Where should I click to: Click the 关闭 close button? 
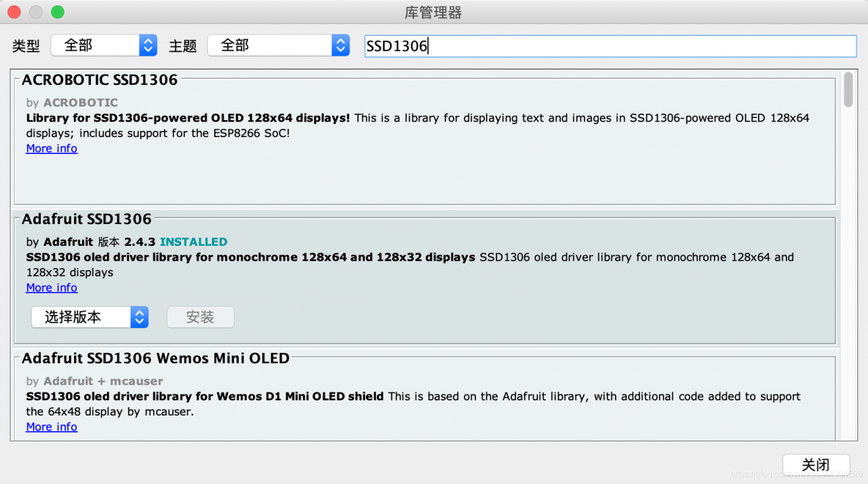tap(816, 465)
